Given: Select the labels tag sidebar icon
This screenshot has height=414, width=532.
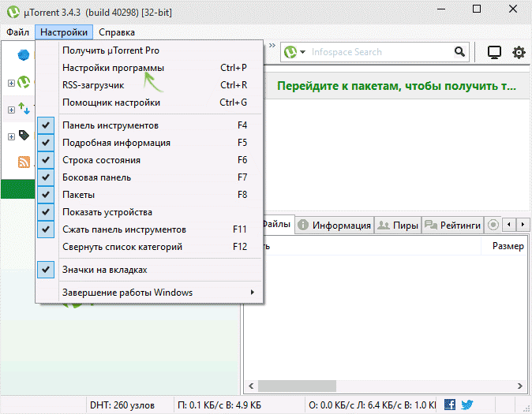Looking at the screenshot, I should coord(24,136).
